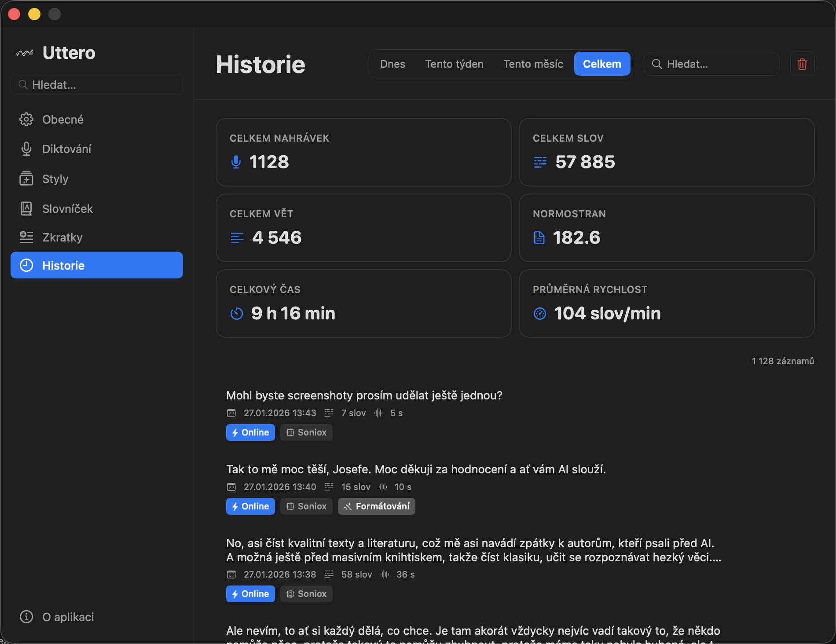Click the speedometer icon on Průměrná rychlost card
Viewport: 836px width, 644px height.
click(540, 313)
